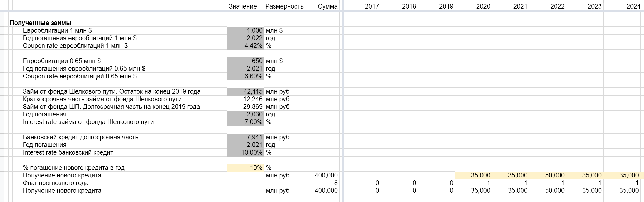
Task: Select 'Краткосрочная часть займа от фонда' label
Action: [102, 99]
